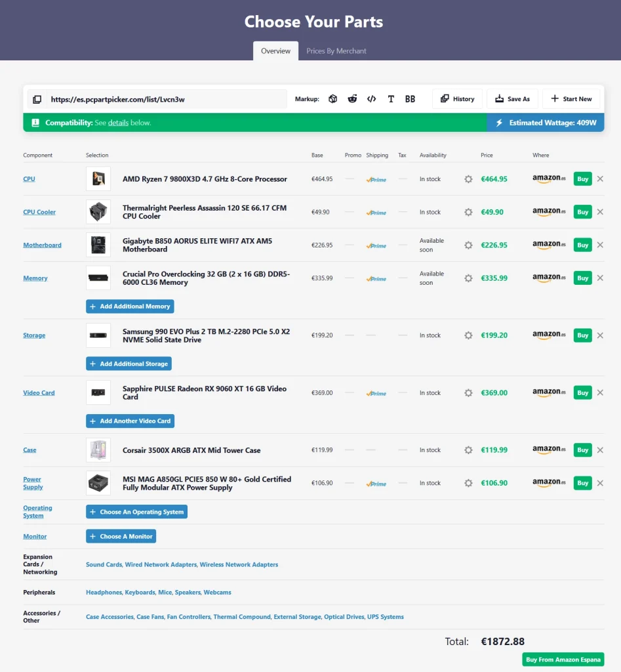This screenshot has width=621, height=672.
Task: Buy the Thermalright Peerless Assassin cooler
Action: tap(582, 212)
